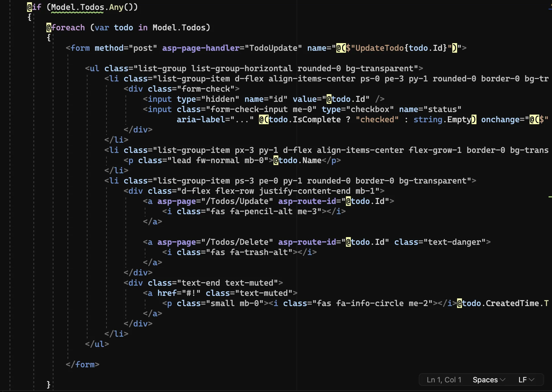
Task: Click the @todo.Name expression
Action: (297, 160)
